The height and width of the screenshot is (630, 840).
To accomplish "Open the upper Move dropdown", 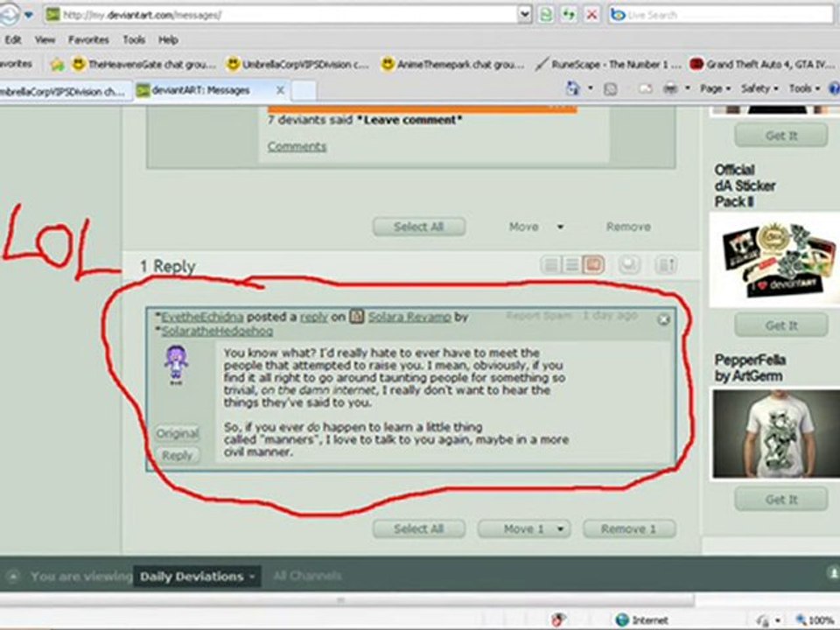I will (x=535, y=227).
